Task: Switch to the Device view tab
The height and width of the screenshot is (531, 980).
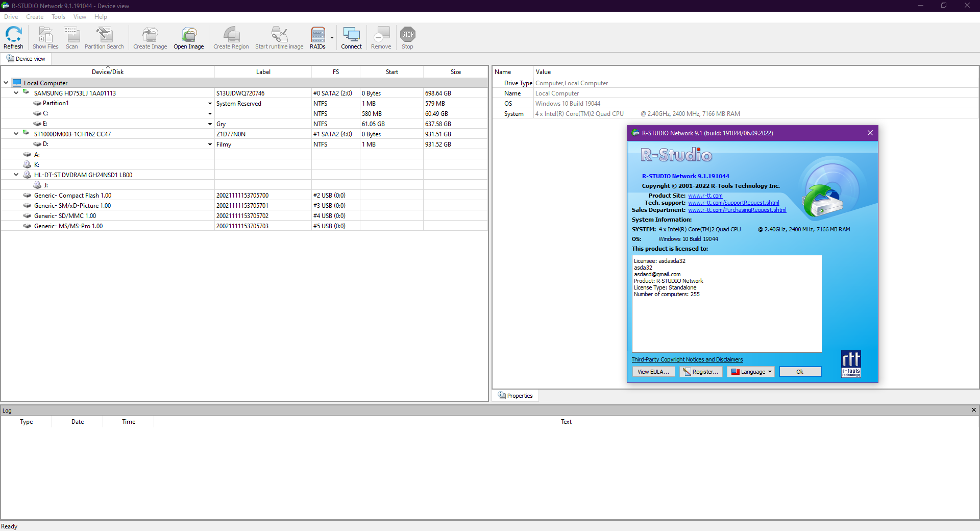Action: 26,59
